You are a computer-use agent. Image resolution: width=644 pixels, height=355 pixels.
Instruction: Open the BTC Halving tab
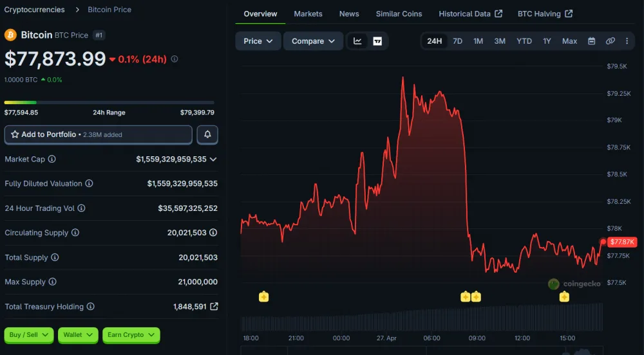545,14
